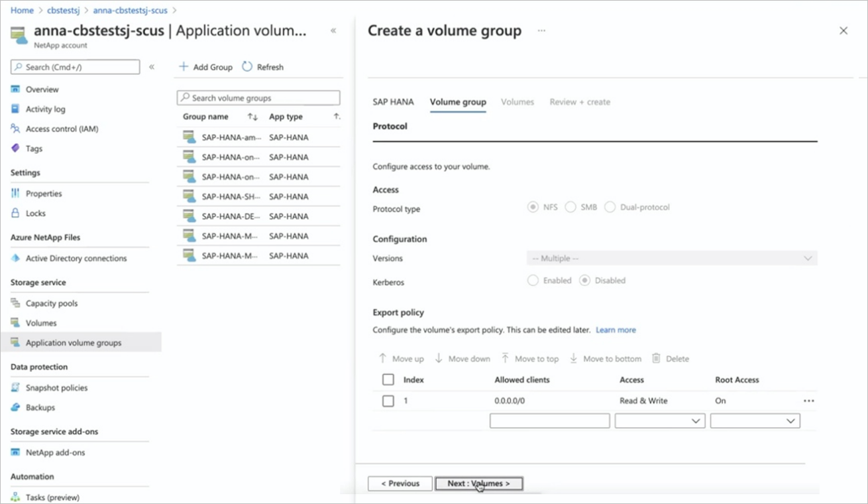868x504 pixels.
Task: Open the Activity log icon
Action: click(16, 109)
